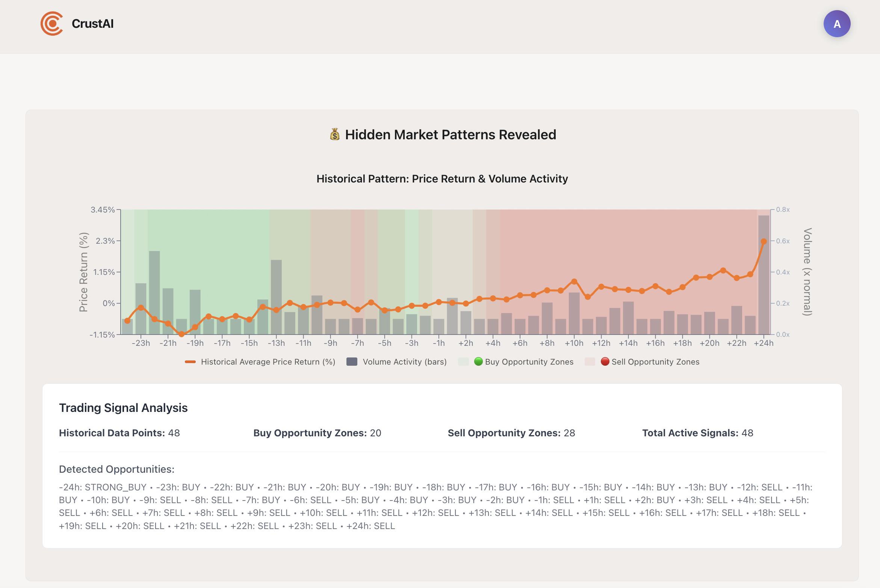Open the purple 'A' user avatar

[837, 24]
